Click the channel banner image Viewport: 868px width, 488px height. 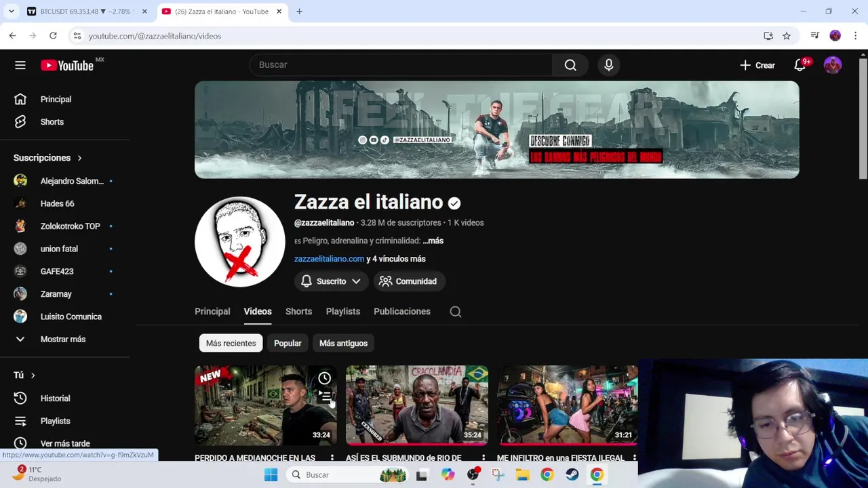496,129
